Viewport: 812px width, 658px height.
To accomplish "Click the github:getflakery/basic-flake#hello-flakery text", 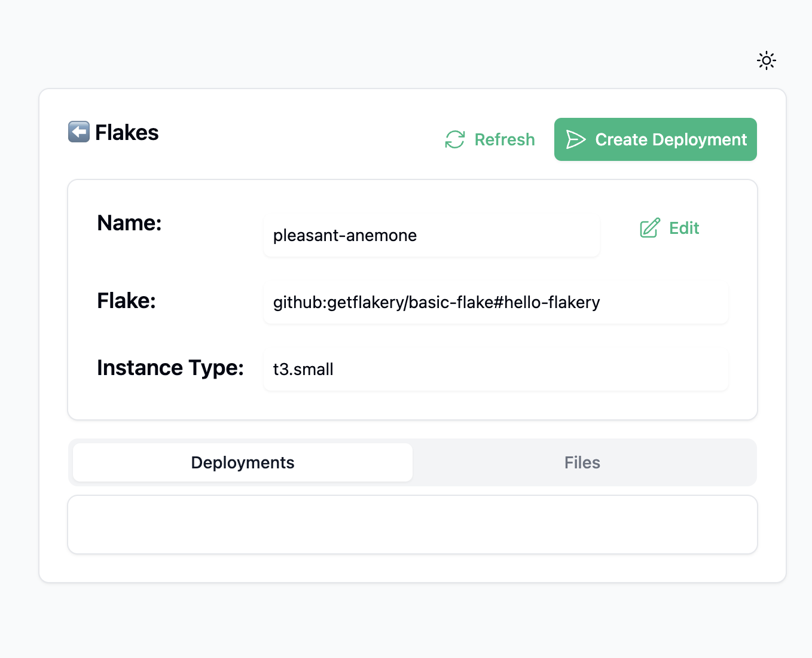I will 436,302.
